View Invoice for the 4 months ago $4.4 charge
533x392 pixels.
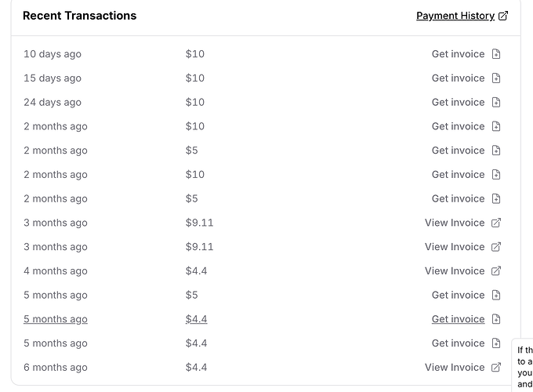tap(455, 271)
